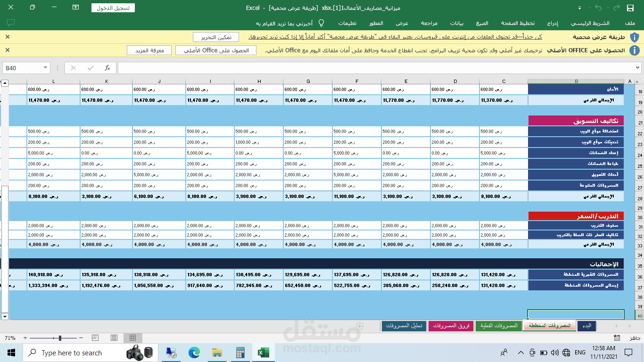Open the المطور (Developer) tab

tap(376, 23)
